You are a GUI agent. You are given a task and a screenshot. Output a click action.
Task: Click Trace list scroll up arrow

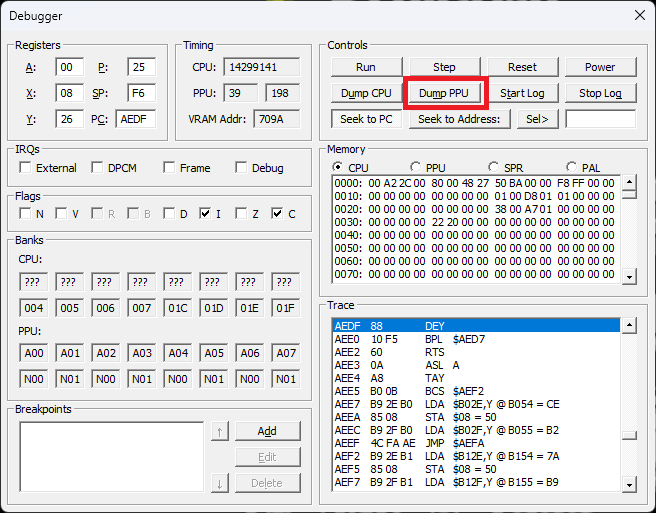click(629, 325)
